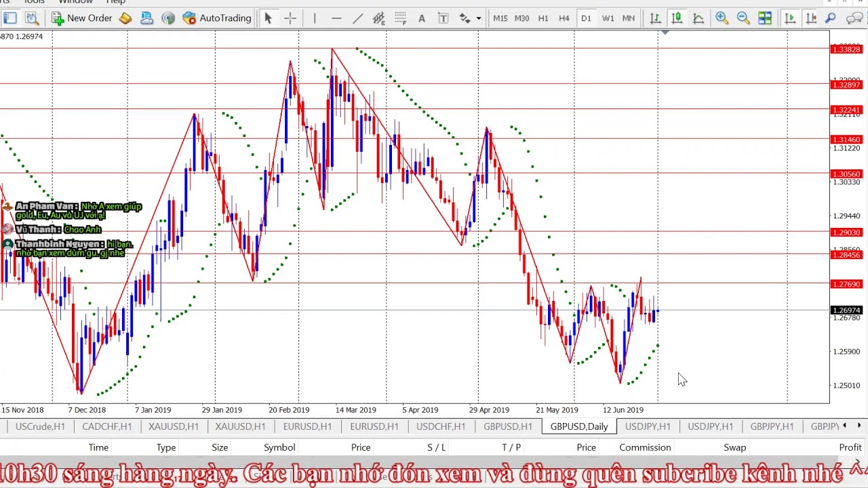Select the trendline drawing tool
Screen dimensions: 868x488
(357, 18)
